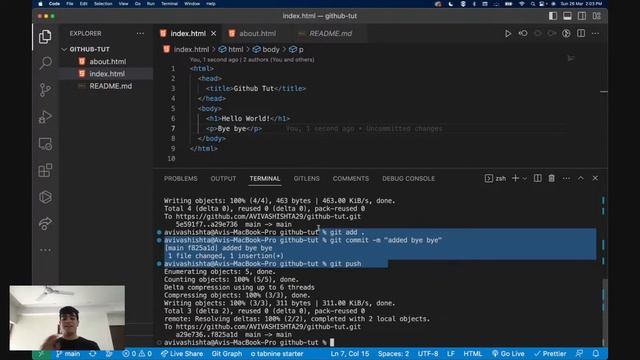Image resolution: width=640 pixels, height=360 pixels.
Task: Open terminal panel more actions ellipsis
Action: point(566,178)
